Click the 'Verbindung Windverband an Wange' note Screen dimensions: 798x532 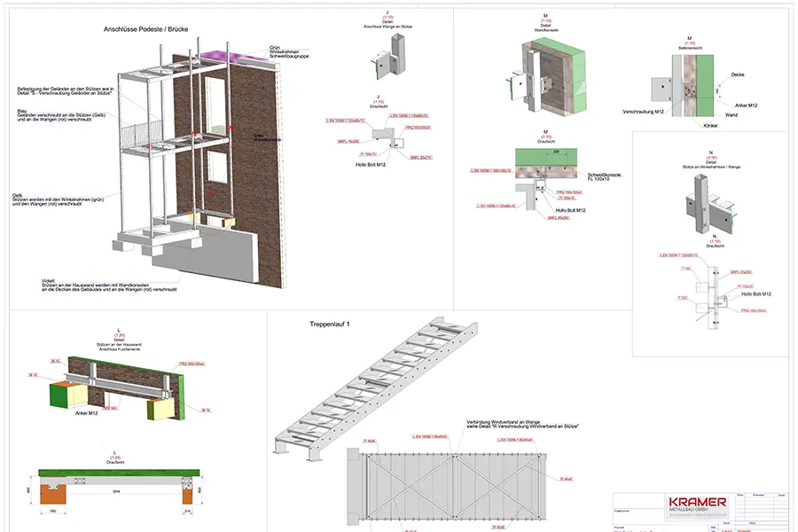tap(521, 423)
